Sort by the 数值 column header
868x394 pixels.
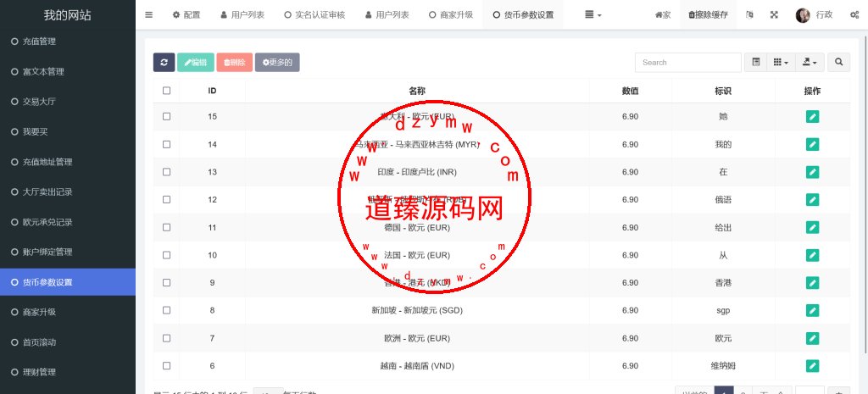(631, 91)
